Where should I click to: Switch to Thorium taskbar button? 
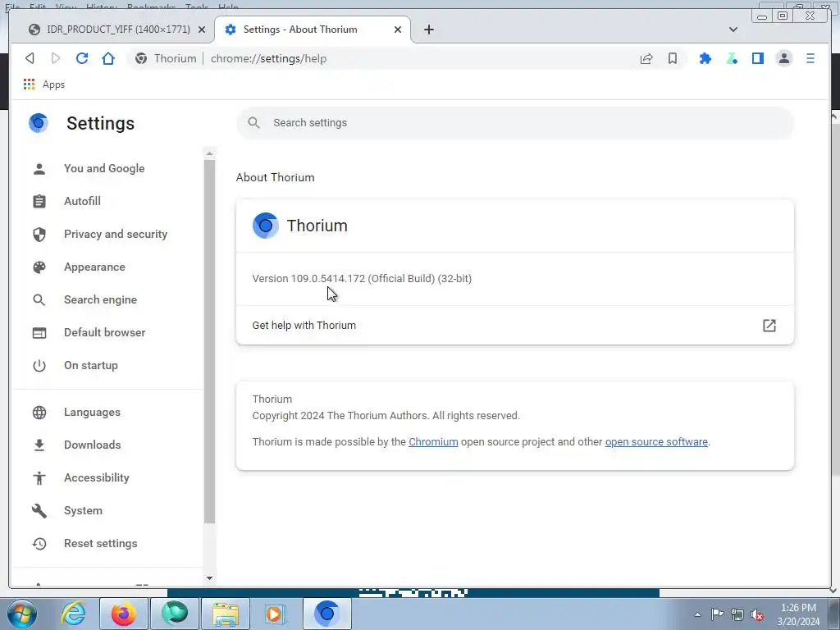[326, 614]
